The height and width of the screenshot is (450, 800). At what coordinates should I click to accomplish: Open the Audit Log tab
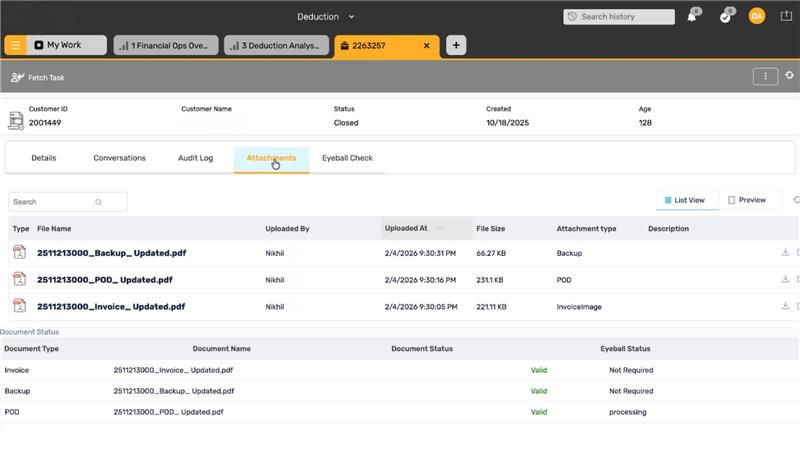195,158
